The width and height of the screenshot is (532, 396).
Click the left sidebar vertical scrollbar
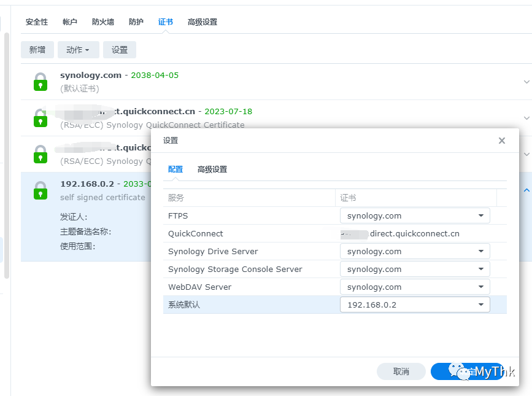click(x=7, y=155)
